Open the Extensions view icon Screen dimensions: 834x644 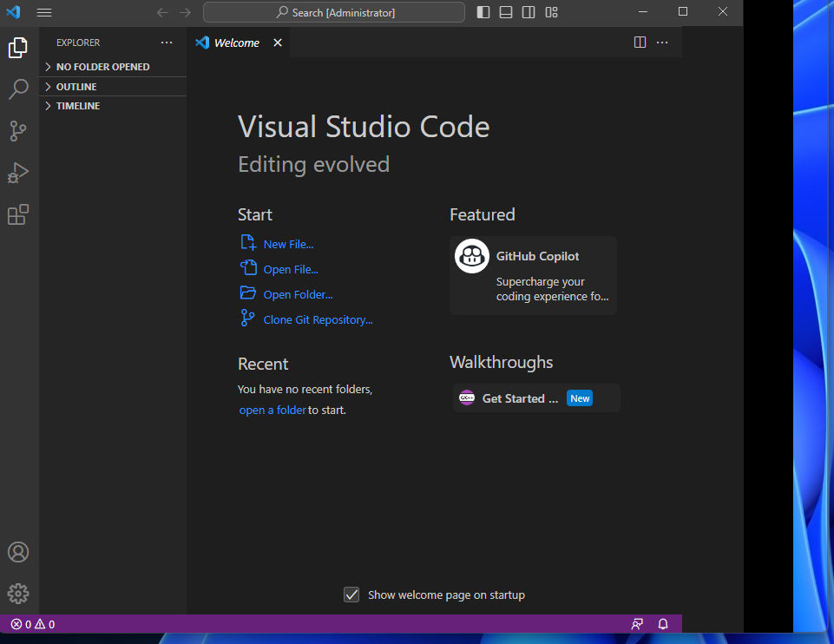[x=18, y=214]
